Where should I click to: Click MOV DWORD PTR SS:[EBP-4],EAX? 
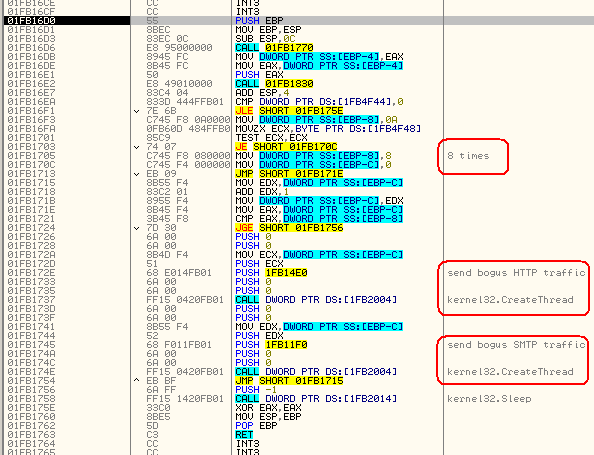319,57
